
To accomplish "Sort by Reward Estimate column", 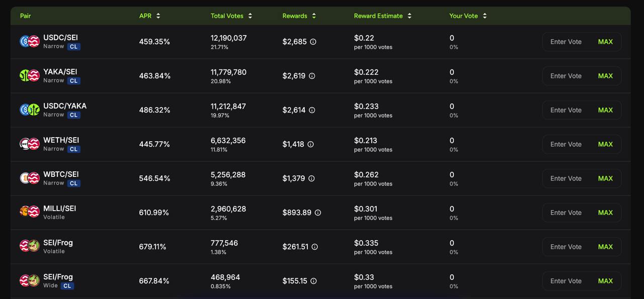I will [x=383, y=16].
